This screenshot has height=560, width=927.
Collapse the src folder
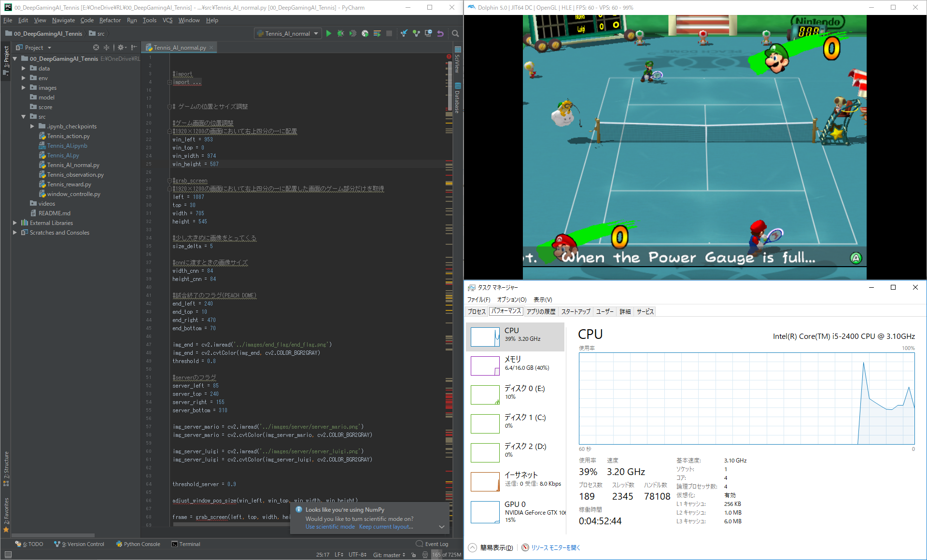click(x=23, y=117)
